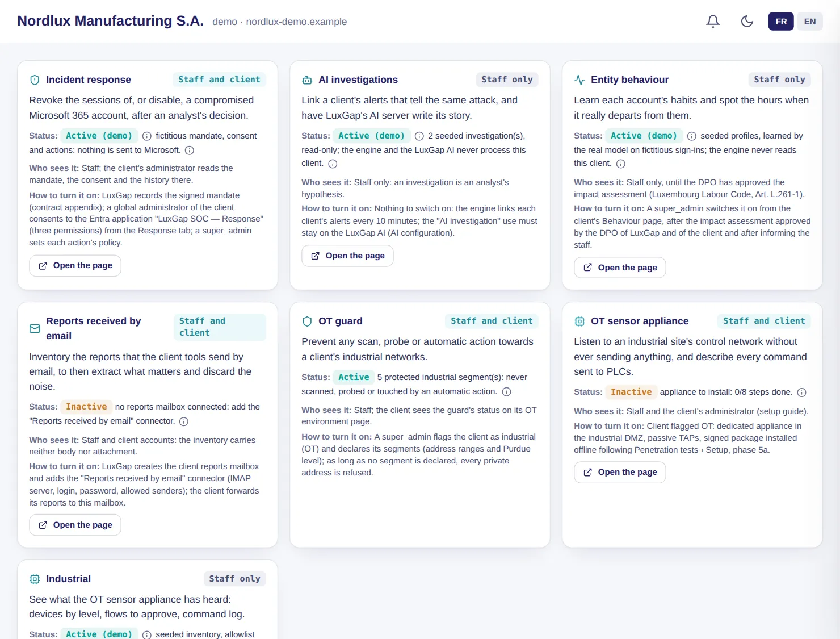840x639 pixels.
Task: Click 'Staff only' badge on AI investigations
Action: [507, 80]
